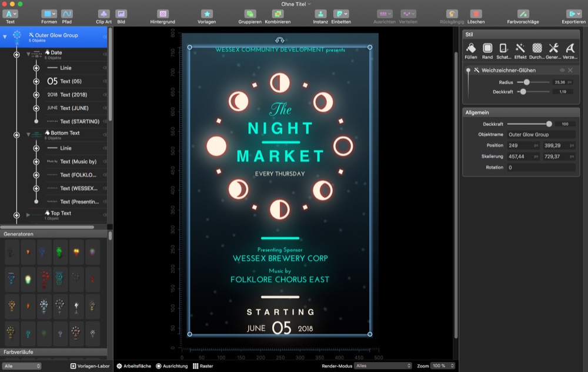Hide the Bottom Text group
Screen dimensions: 588x372
pyautogui.click(x=105, y=135)
